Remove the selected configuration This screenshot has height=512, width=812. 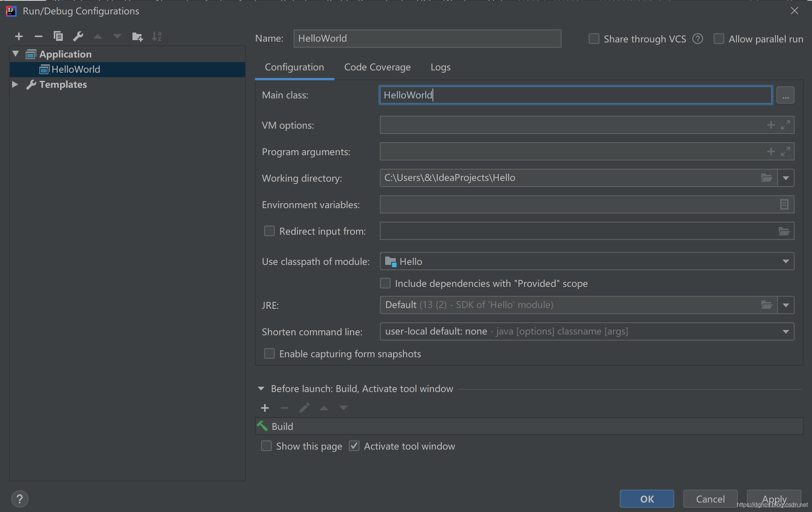[39, 36]
